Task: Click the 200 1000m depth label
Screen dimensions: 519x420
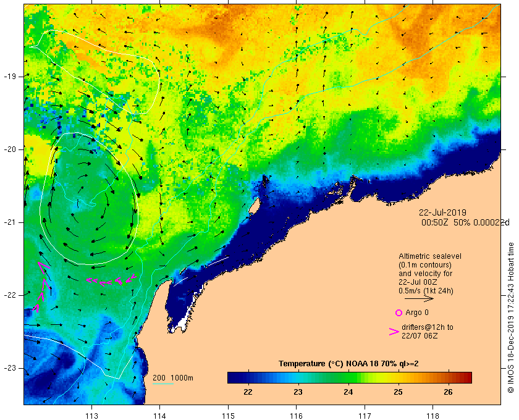Action: coord(173,378)
